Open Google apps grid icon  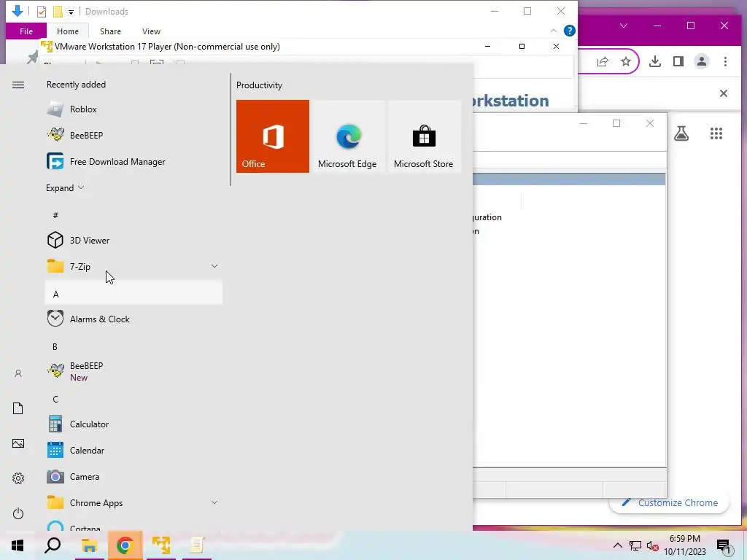[x=716, y=133]
